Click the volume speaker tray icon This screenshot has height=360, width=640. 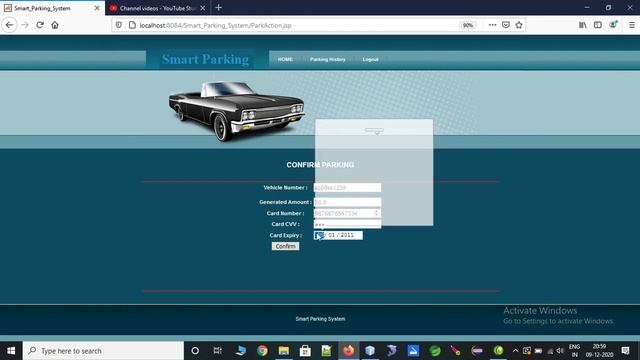[x=560, y=351]
